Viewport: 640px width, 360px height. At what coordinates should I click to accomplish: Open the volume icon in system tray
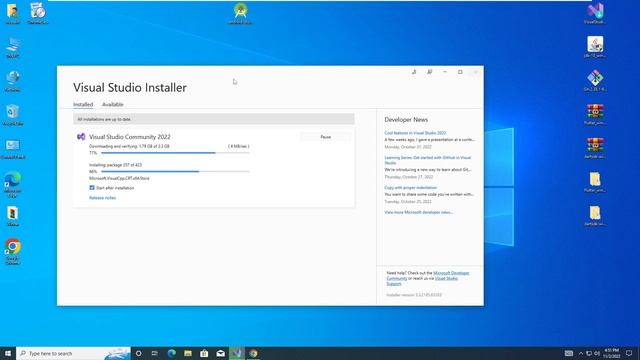597,353
